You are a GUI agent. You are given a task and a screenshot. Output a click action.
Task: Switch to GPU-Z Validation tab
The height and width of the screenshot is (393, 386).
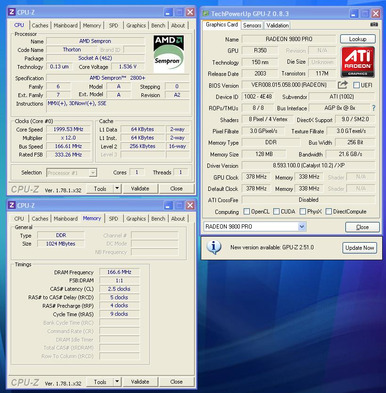pyautogui.click(x=277, y=25)
